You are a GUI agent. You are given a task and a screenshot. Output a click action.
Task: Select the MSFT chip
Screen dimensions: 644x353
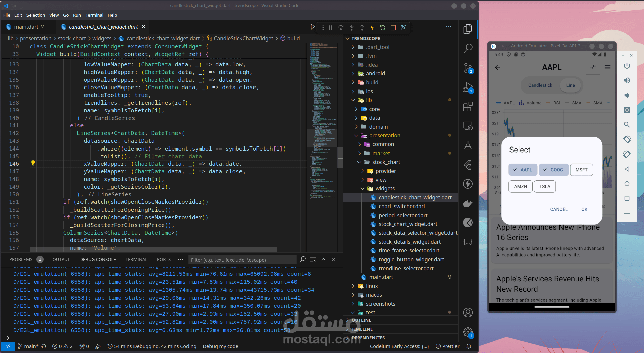point(581,170)
